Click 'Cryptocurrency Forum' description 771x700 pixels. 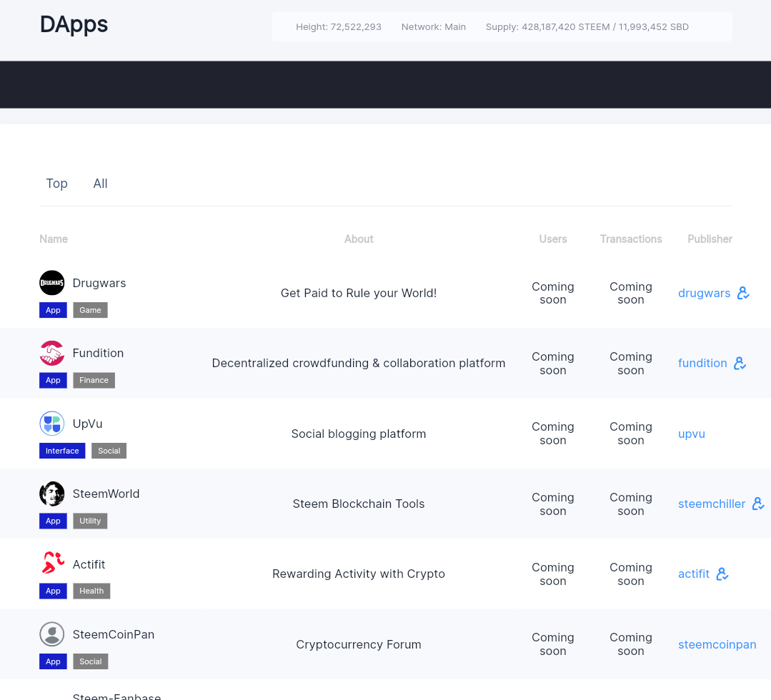(x=359, y=644)
